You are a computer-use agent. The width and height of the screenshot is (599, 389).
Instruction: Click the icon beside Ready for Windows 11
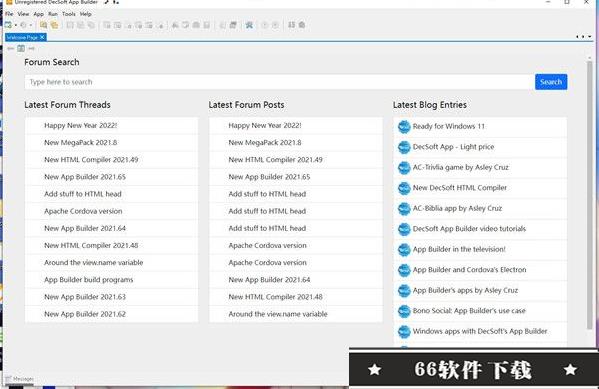[x=404, y=126]
